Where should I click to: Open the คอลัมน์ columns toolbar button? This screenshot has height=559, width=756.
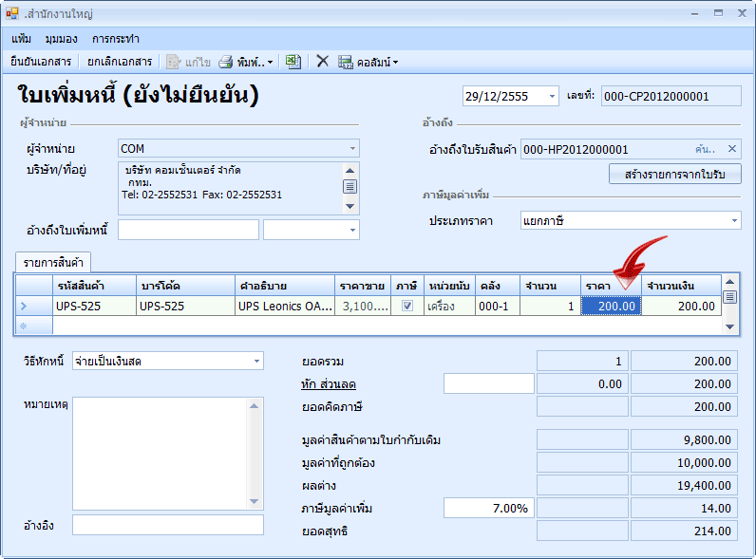(369, 62)
